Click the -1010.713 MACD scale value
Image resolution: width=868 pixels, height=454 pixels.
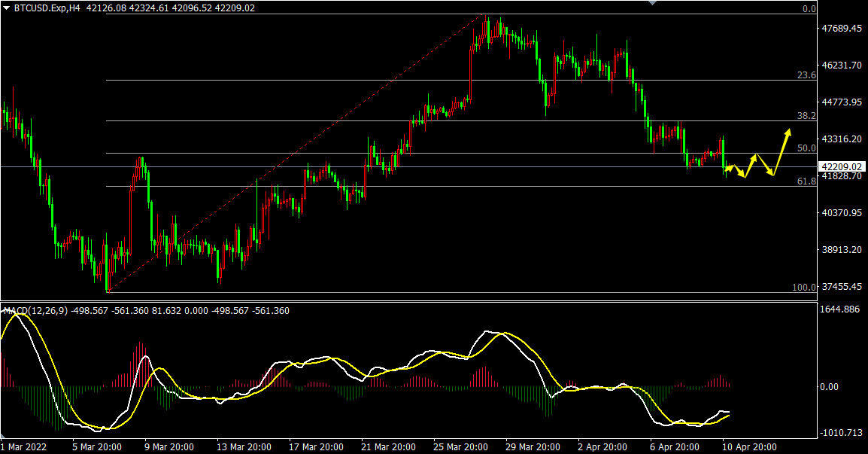(842, 433)
